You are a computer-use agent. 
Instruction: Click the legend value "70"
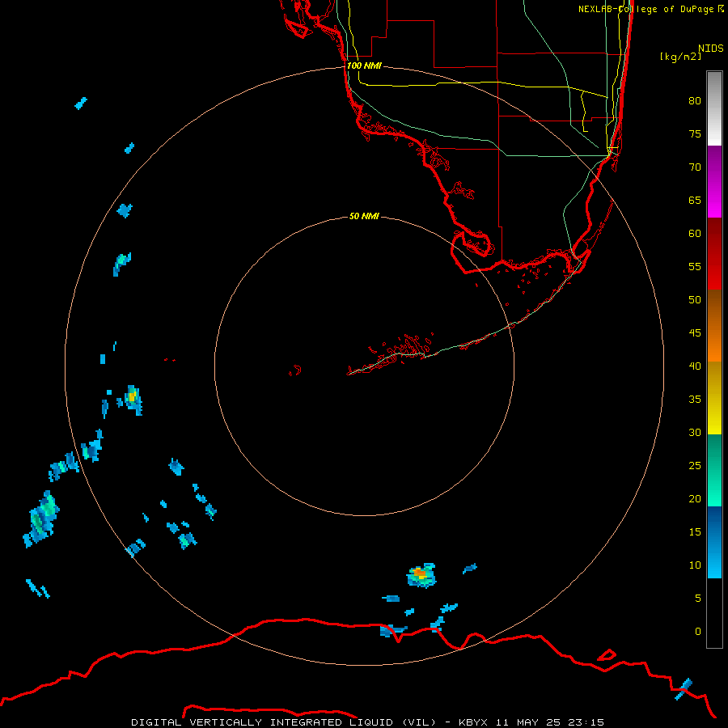695,167
